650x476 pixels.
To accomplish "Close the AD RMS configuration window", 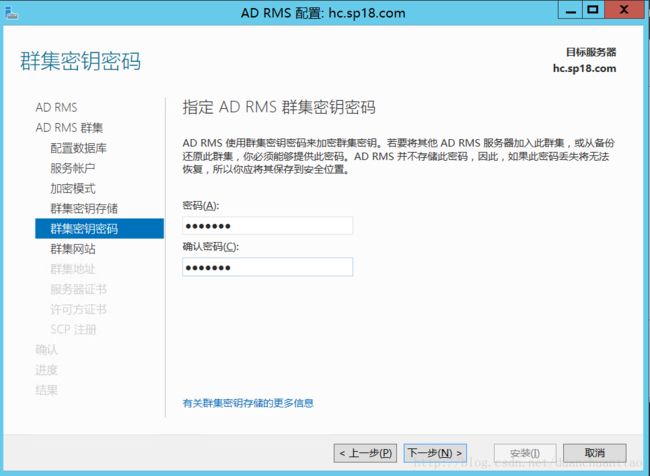I will (x=624, y=10).
